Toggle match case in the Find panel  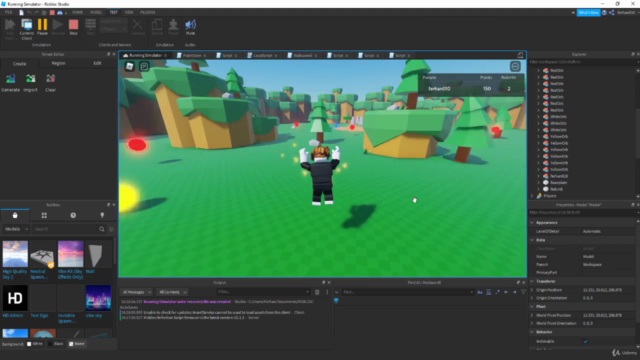tap(480, 292)
